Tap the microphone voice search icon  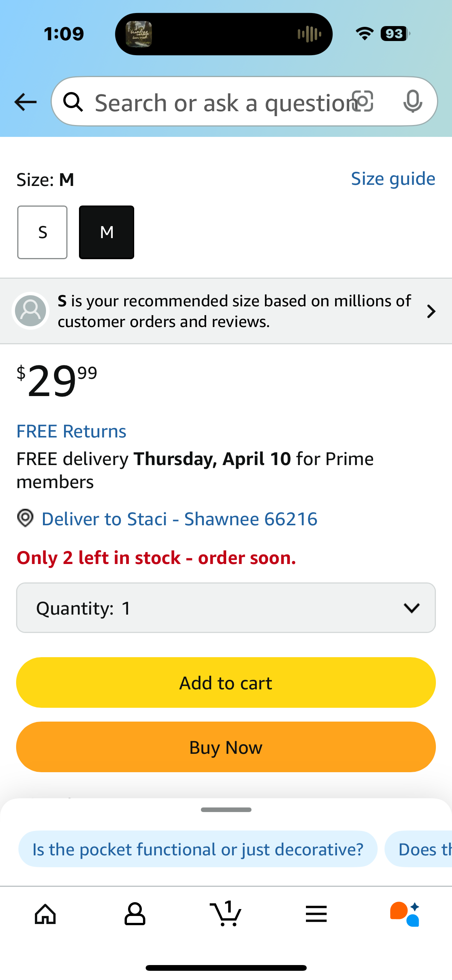coord(413,102)
